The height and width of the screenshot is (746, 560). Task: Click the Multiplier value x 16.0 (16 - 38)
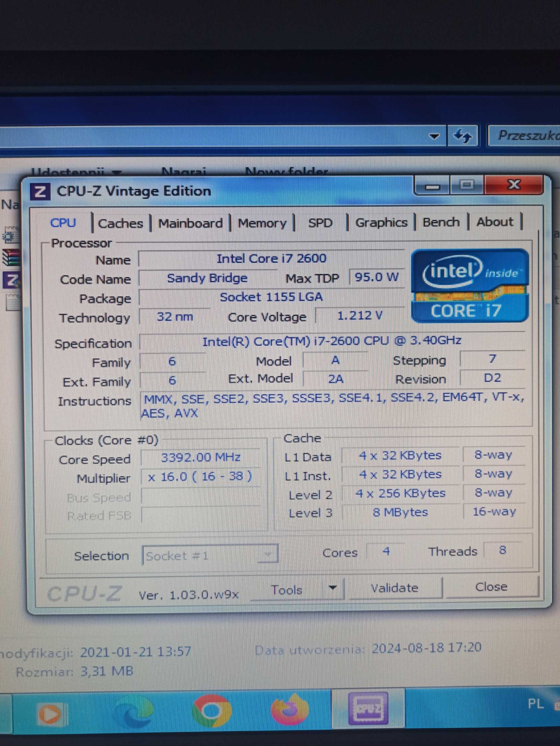click(x=200, y=477)
